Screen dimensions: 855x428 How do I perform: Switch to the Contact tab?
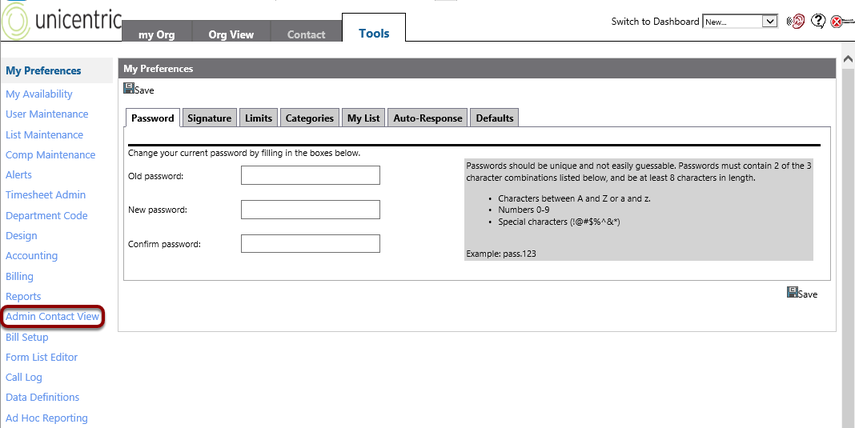(306, 34)
